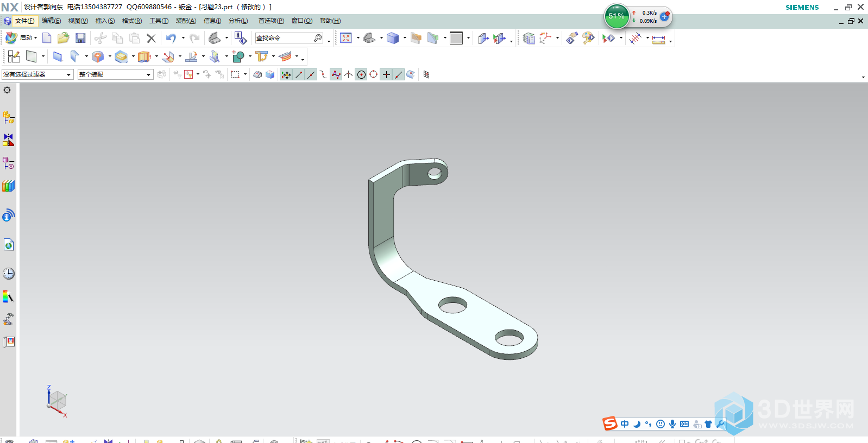The width and height of the screenshot is (868, 443).
Task: Toggle the intersection snap
Action: [349, 75]
